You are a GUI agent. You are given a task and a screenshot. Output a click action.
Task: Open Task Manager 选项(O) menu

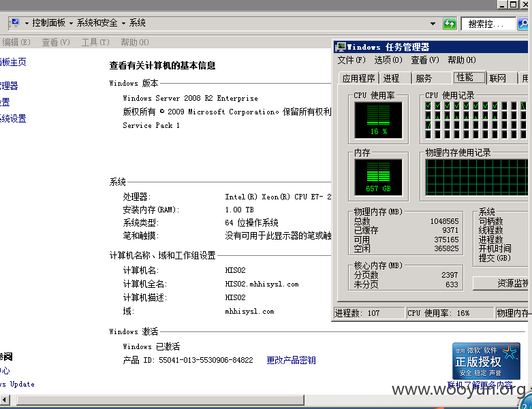click(x=388, y=60)
